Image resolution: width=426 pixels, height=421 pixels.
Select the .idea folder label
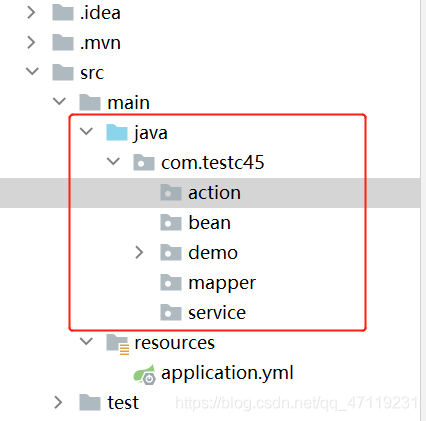[x=100, y=13]
